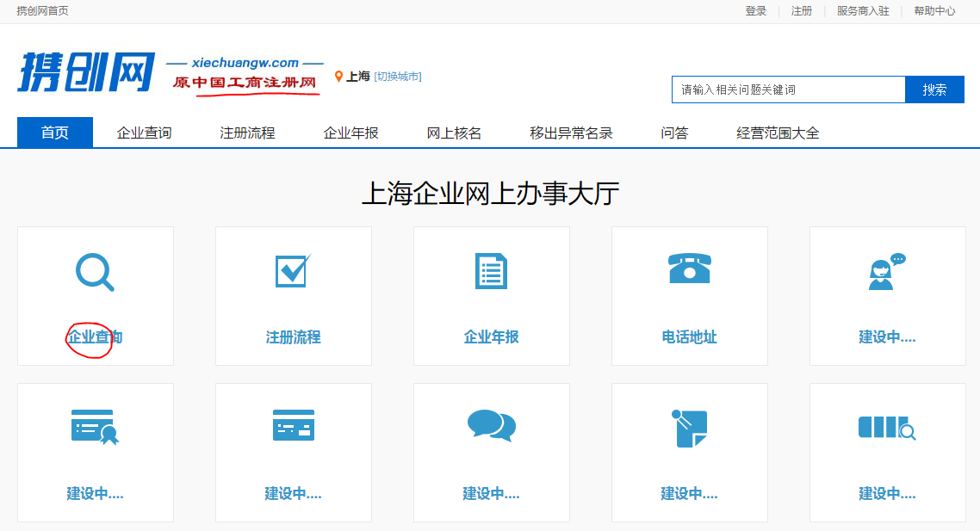Click the 携创网 logo
The width and height of the screenshot is (980, 531).
86,71
